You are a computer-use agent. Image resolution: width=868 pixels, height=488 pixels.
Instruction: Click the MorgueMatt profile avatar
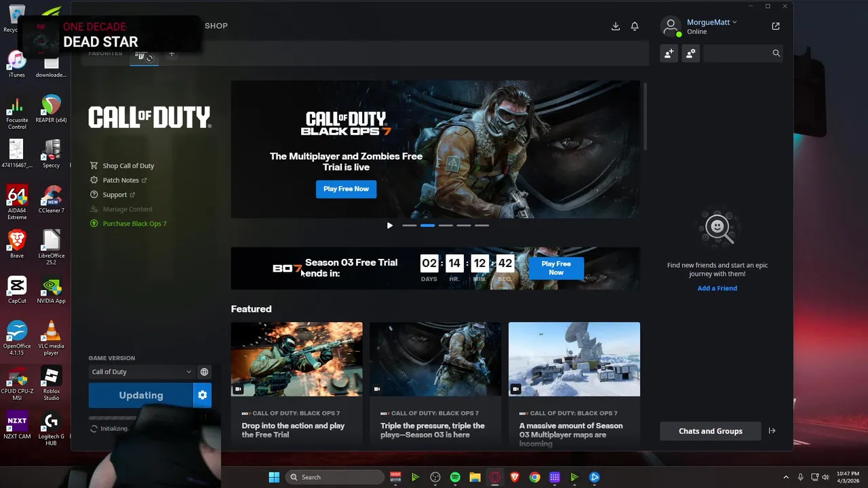coord(671,26)
